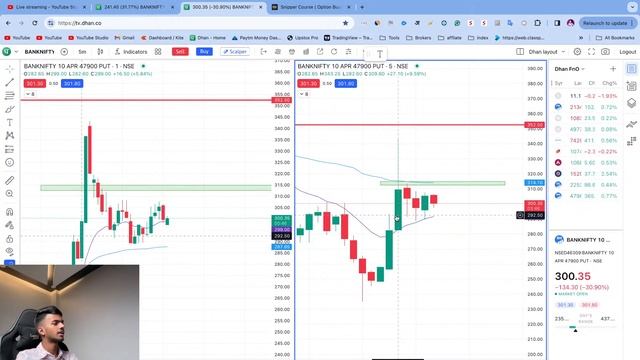This screenshot has height=360, width=640.
Task: Switch to the Sniper Course browser tab
Action: pos(311,7)
